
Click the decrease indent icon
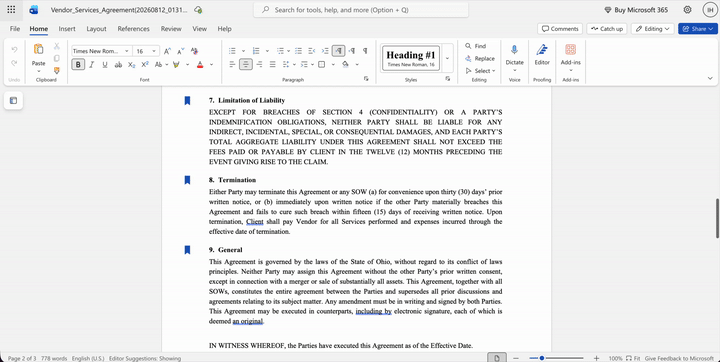[x=312, y=51]
